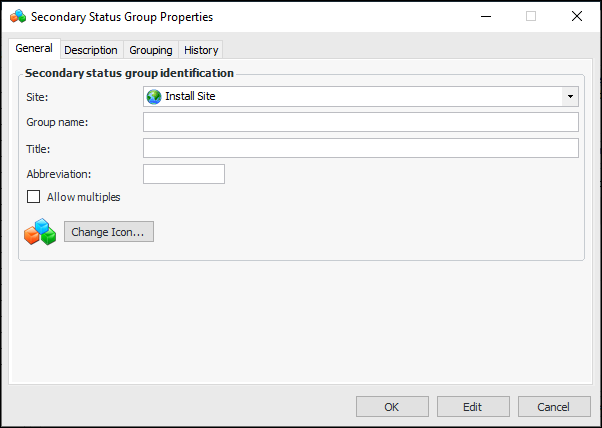
Task: Switch to the Description tab
Action: coord(91,50)
